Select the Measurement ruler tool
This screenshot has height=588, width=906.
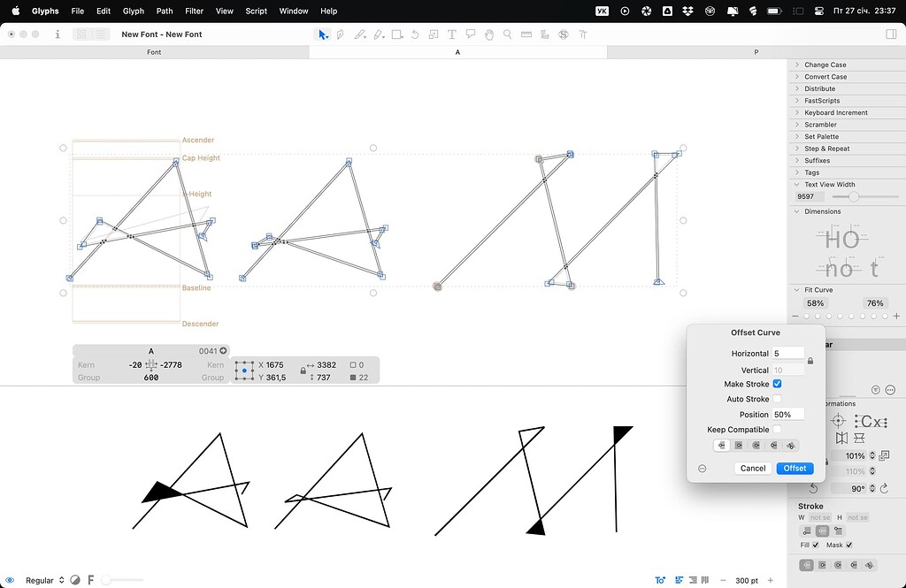(526, 34)
